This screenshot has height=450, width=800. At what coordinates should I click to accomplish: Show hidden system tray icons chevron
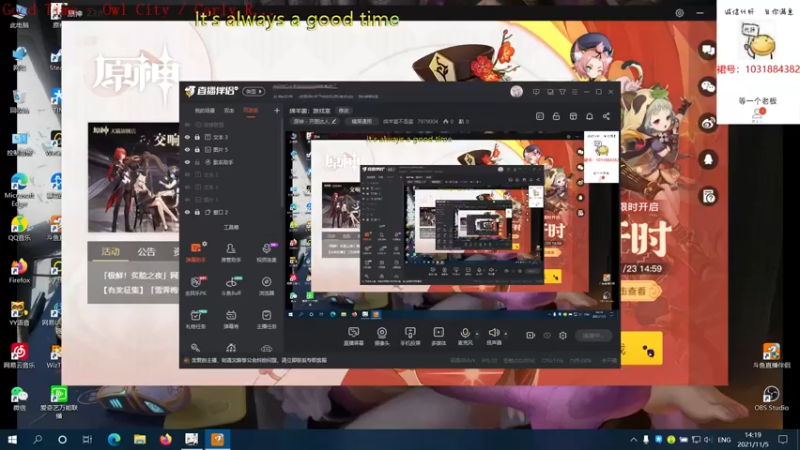pyautogui.click(x=633, y=440)
